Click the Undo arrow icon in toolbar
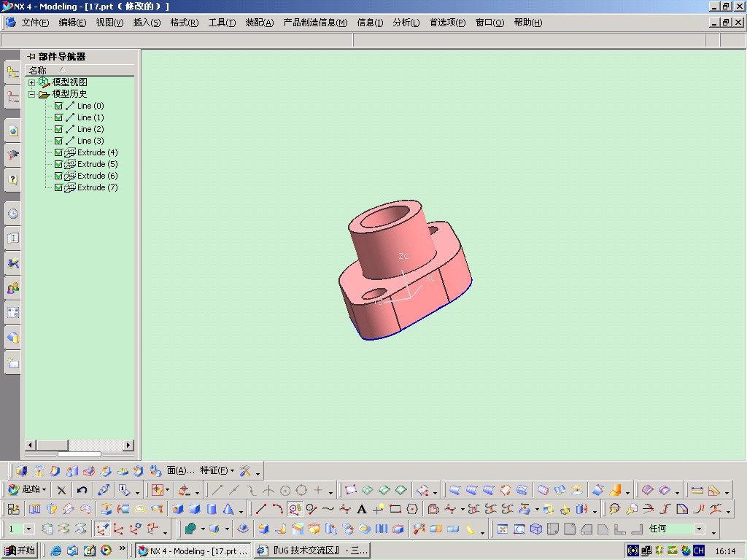This screenshot has height=560, width=747. pyautogui.click(x=82, y=490)
